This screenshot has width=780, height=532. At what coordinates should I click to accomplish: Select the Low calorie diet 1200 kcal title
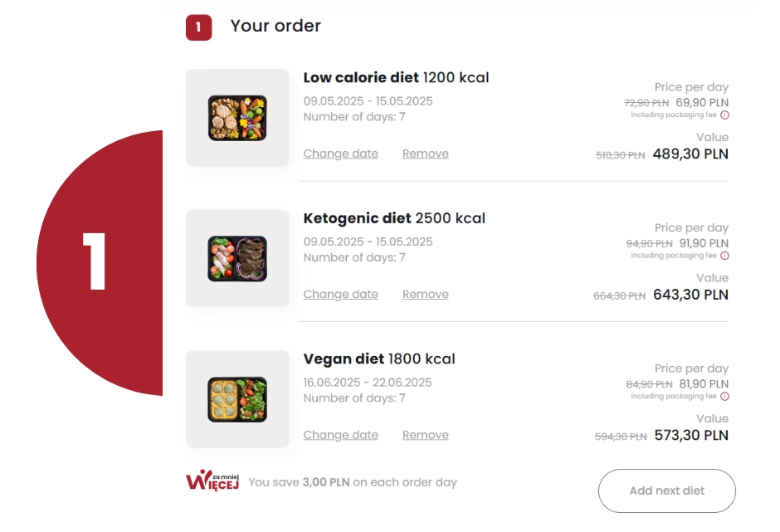[x=397, y=78]
